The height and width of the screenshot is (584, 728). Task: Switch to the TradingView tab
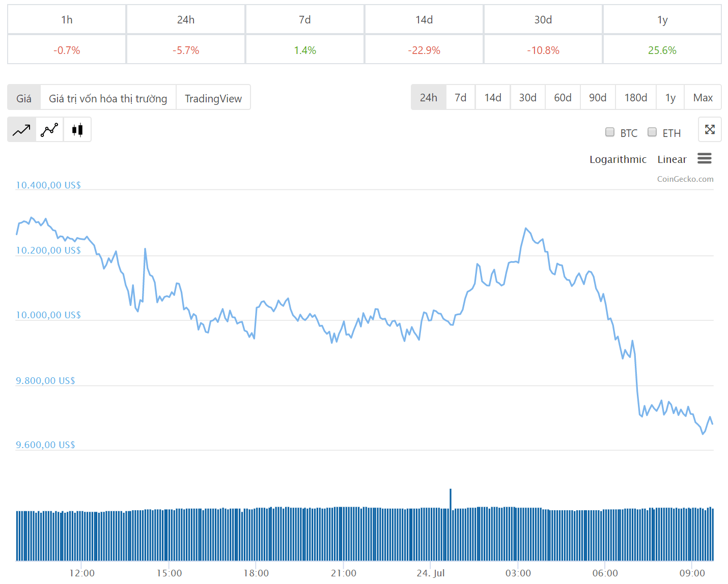[213, 98]
